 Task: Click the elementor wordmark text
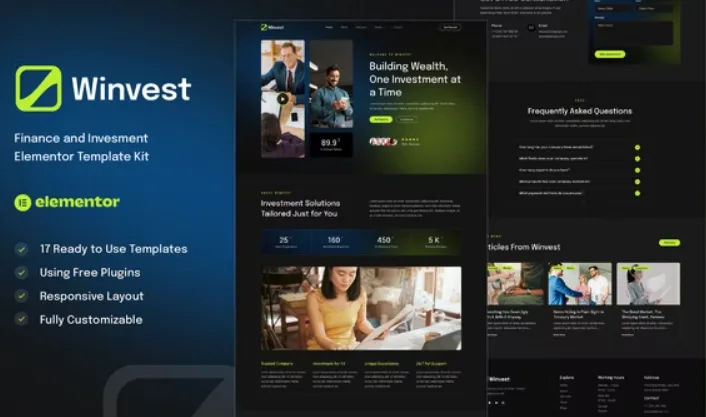click(x=77, y=202)
